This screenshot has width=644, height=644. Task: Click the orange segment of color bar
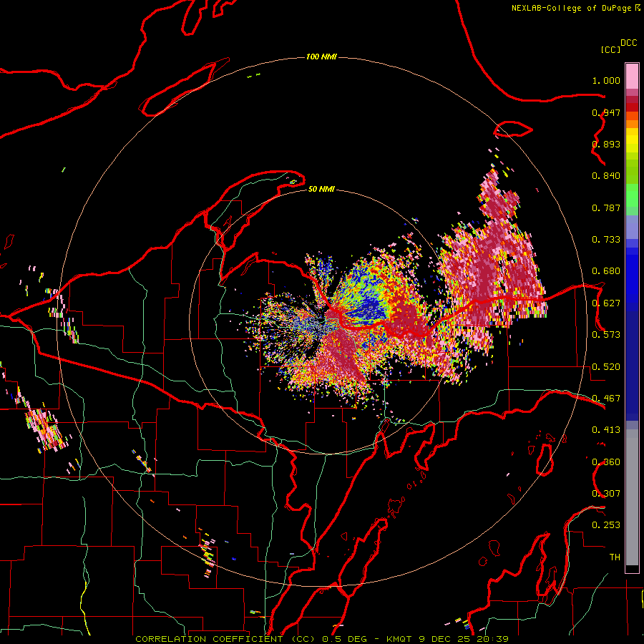point(632,124)
